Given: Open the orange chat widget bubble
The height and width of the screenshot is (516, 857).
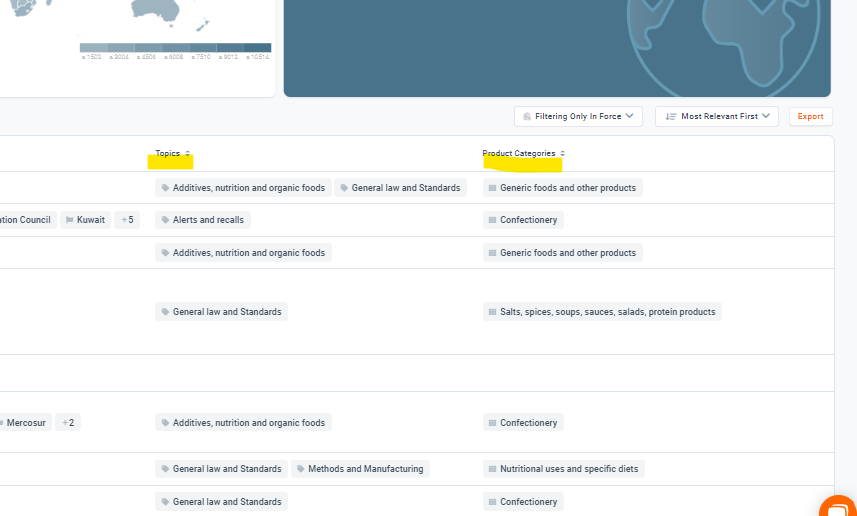Looking at the screenshot, I should coord(839,508).
